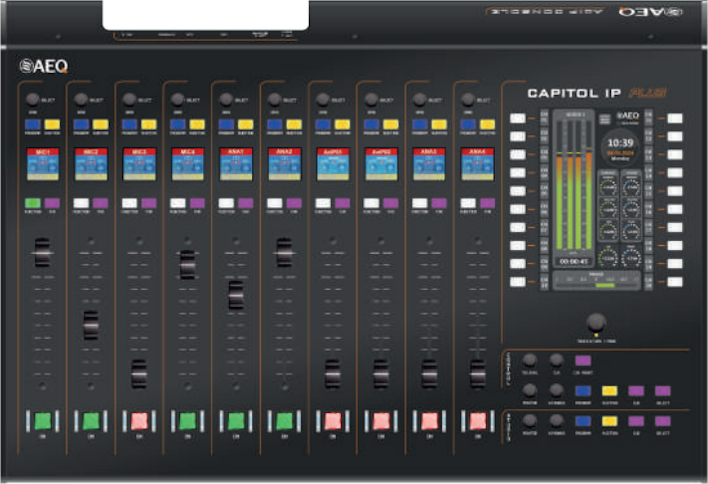Click the AoIP01 fader cap
The height and width of the screenshot is (484, 708).
coord(332,374)
